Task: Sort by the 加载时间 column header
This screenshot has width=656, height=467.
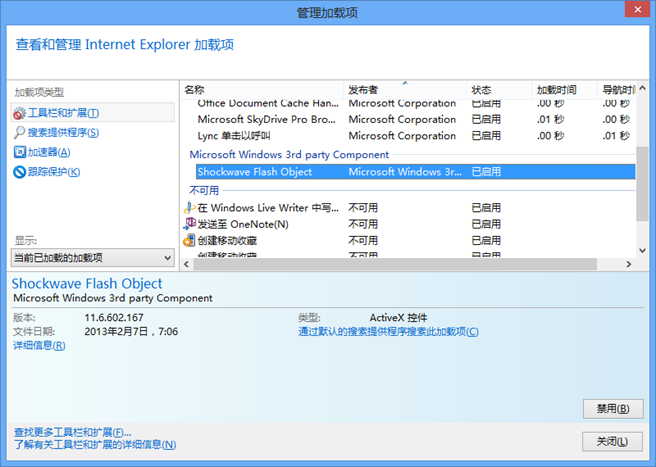Action: [564, 90]
